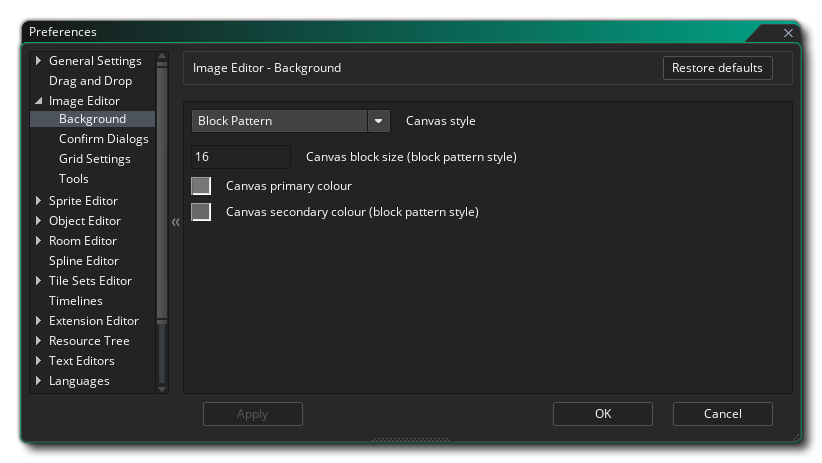The image size is (822, 463).
Task: Open the Canvas style dropdown
Action: [x=378, y=121]
